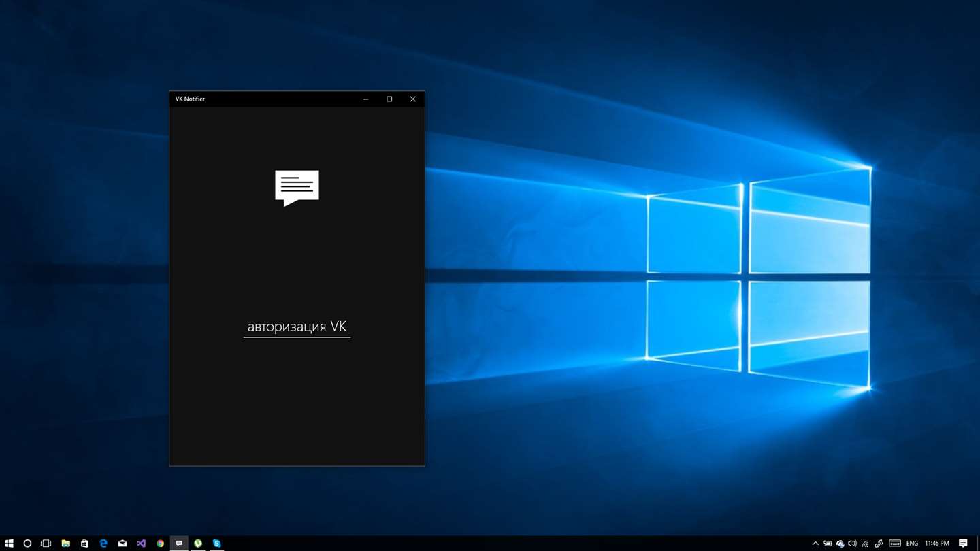The image size is (980, 551).
Task: Click the авторизация VK login button
Action: click(297, 327)
